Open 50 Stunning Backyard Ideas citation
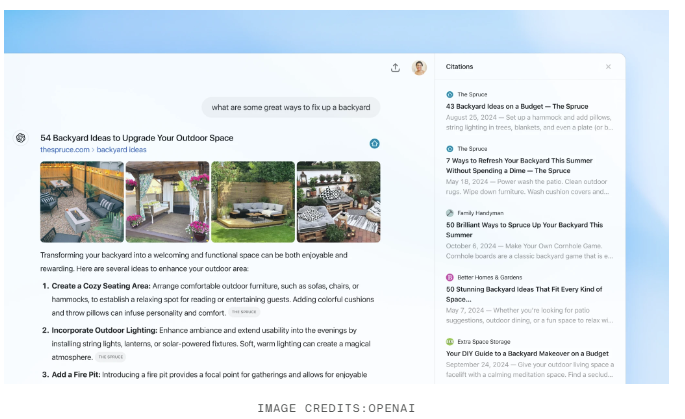Viewport: 685px width, 419px height. tap(524, 294)
